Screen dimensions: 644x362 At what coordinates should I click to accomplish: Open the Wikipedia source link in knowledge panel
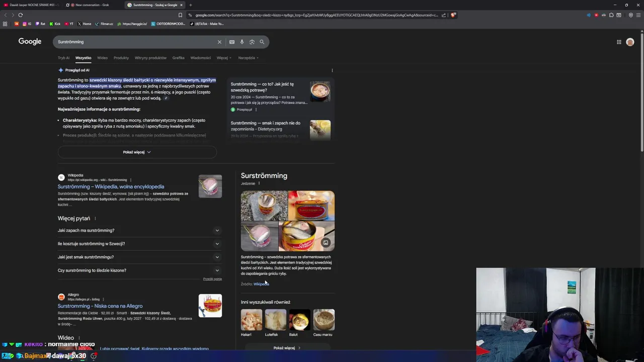pyautogui.click(x=261, y=284)
